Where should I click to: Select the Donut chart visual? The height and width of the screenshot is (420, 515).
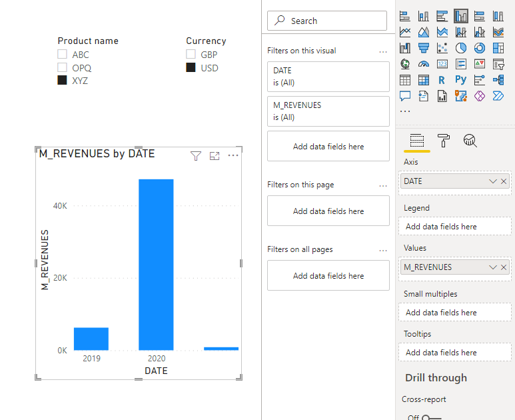click(x=480, y=48)
